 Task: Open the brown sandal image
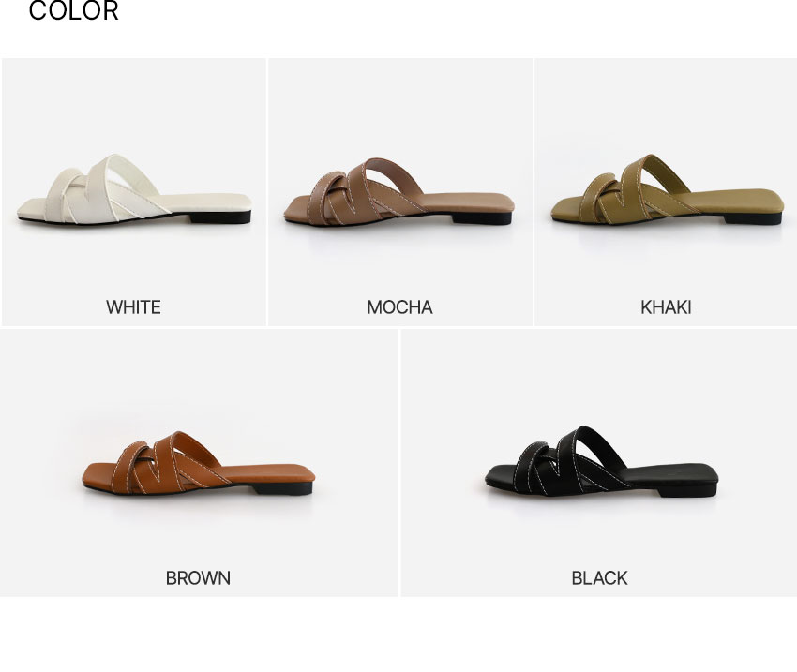point(198,463)
